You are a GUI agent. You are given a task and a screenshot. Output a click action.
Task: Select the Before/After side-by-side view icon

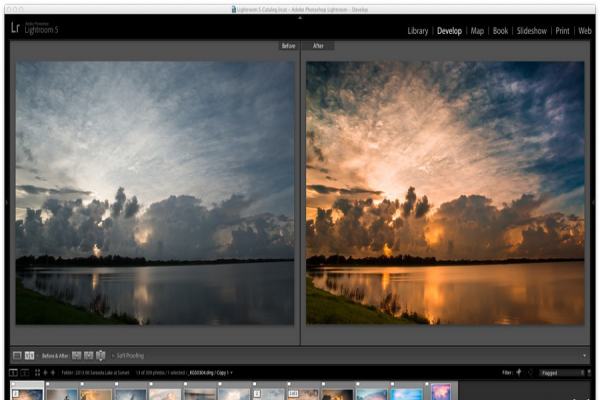(29, 356)
